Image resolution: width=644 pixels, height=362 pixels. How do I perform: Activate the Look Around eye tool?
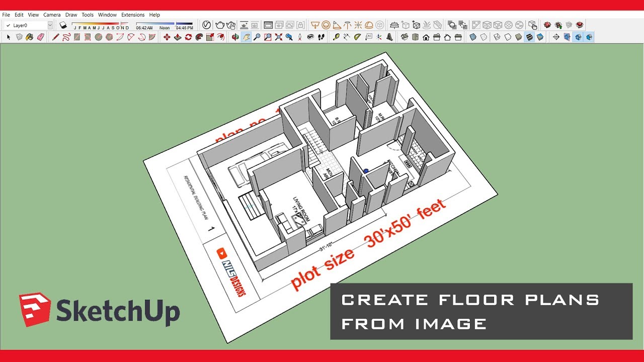coord(310,37)
